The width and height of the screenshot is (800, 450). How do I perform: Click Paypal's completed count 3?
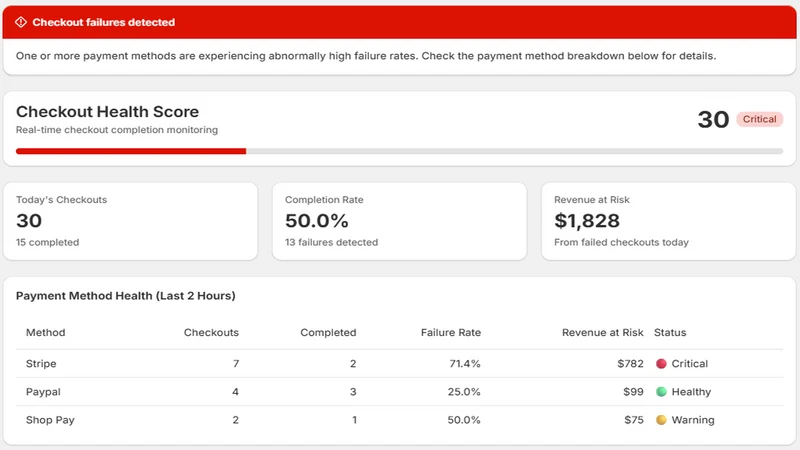[353, 392]
